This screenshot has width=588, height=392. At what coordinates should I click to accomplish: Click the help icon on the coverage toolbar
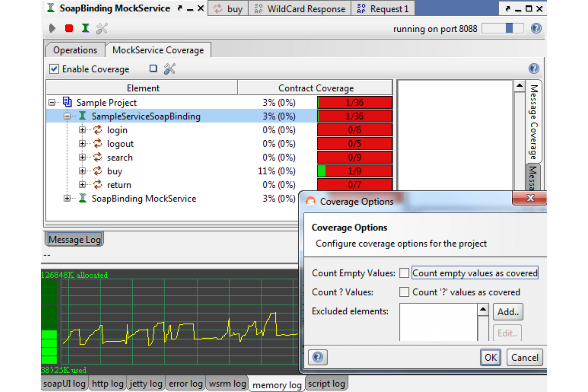point(534,69)
